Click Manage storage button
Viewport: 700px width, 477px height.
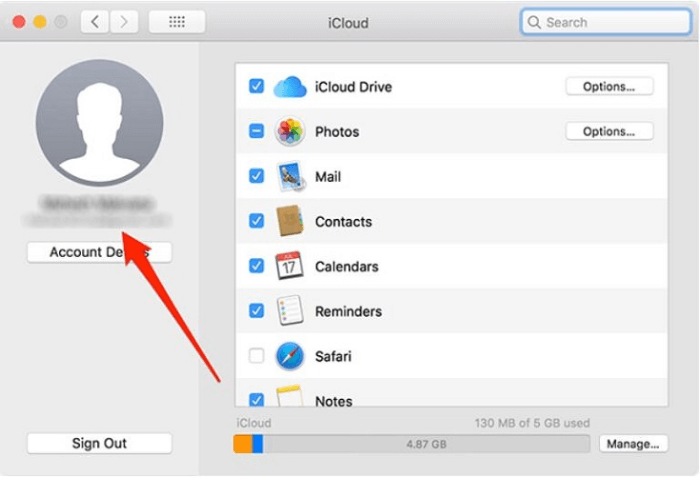tap(633, 444)
